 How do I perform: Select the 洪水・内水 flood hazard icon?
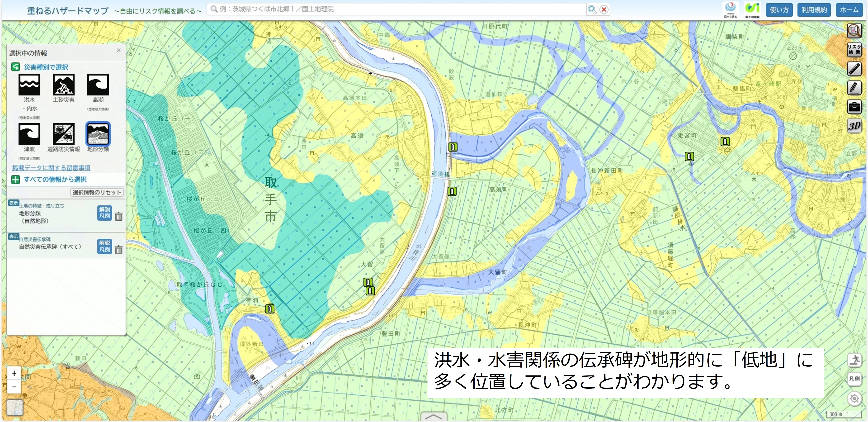click(x=29, y=85)
